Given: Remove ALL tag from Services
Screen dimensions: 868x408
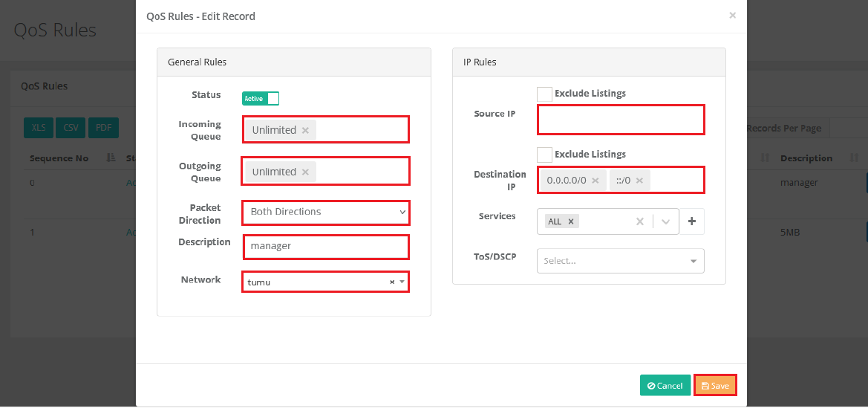Looking at the screenshot, I should 571,221.
